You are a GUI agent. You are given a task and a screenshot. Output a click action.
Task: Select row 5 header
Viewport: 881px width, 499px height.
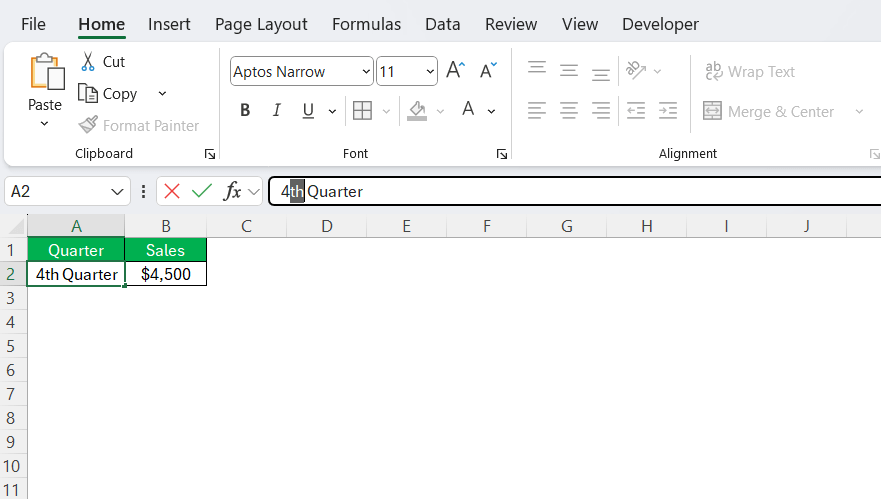(11, 346)
